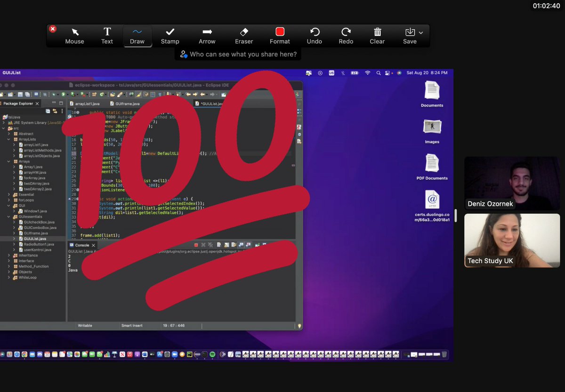Click the Tech Study UK video thumbnail
This screenshot has width=565, height=392.
pos(512,240)
